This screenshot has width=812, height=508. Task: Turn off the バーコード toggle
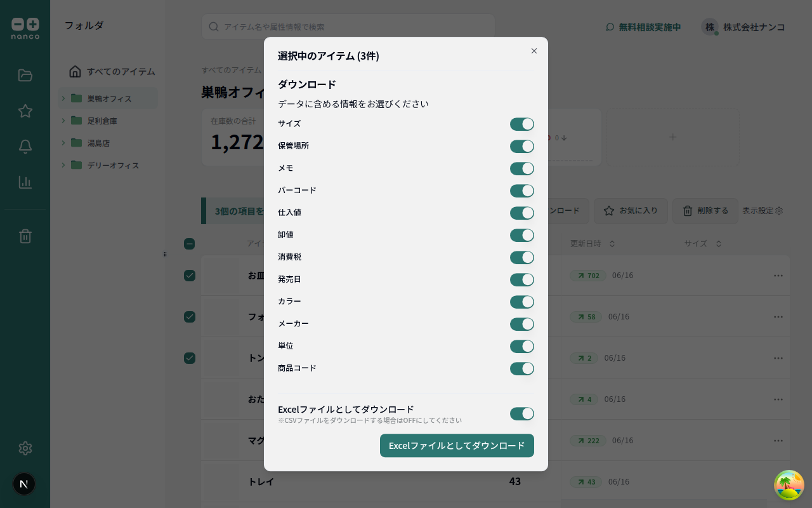pos(521,190)
